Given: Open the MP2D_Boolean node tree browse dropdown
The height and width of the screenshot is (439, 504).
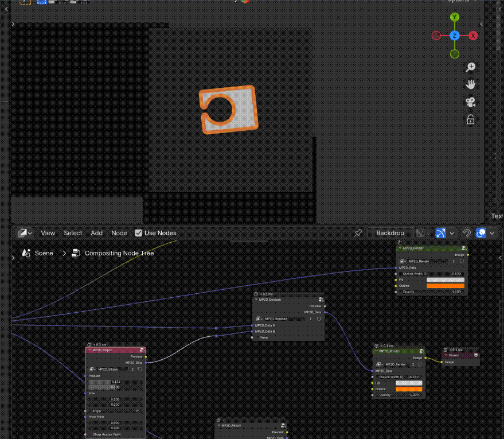Looking at the screenshot, I should pyautogui.click(x=259, y=318).
